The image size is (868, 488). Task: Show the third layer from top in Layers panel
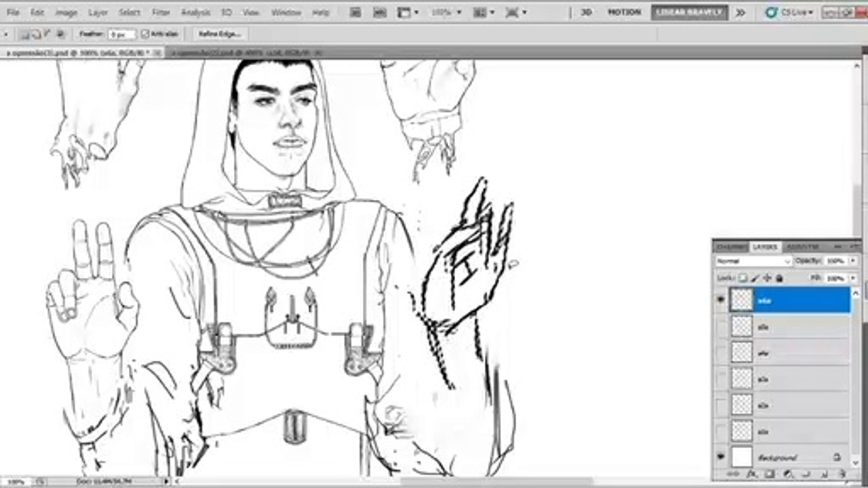pos(721,353)
